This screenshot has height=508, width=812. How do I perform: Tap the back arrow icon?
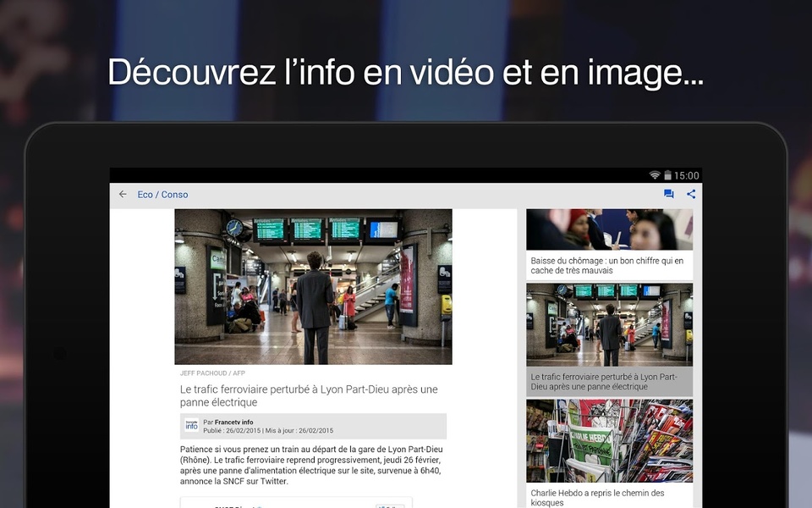click(123, 195)
